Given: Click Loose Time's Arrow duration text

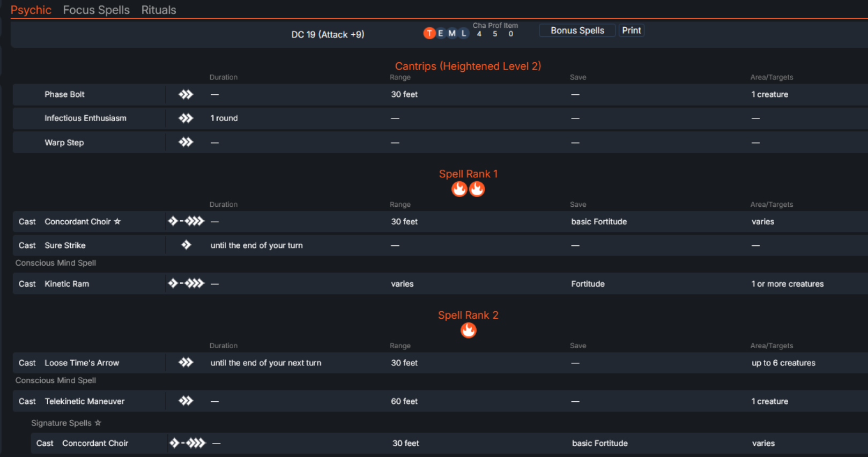Looking at the screenshot, I should pyautogui.click(x=266, y=363).
